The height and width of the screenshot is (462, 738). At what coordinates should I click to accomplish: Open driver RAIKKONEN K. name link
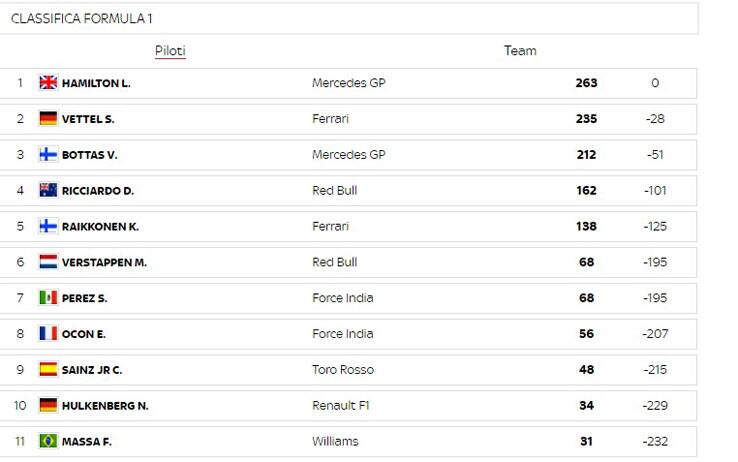pos(100,227)
